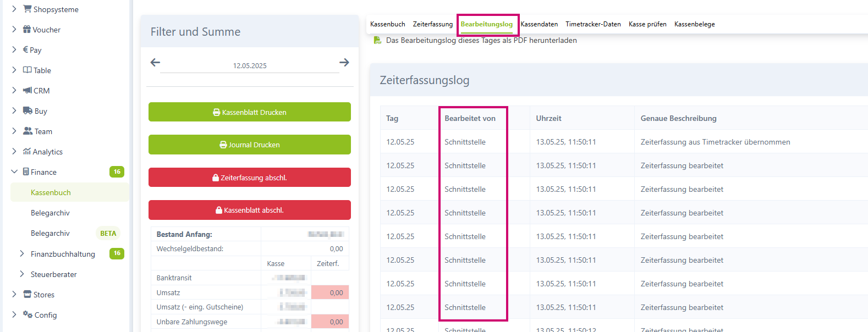
Task: Click the Voucher gift icon
Action: tap(27, 29)
